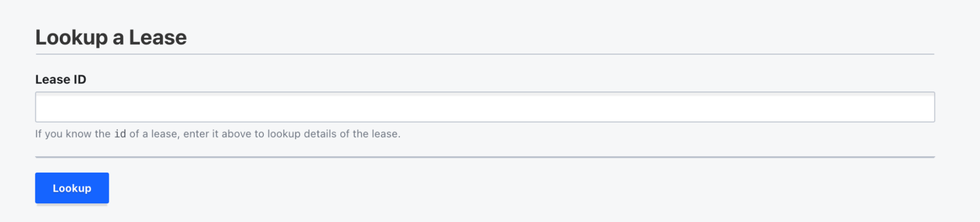Click the "ID" word in field label
Viewport: 980px width, 222px height.
[80, 80]
